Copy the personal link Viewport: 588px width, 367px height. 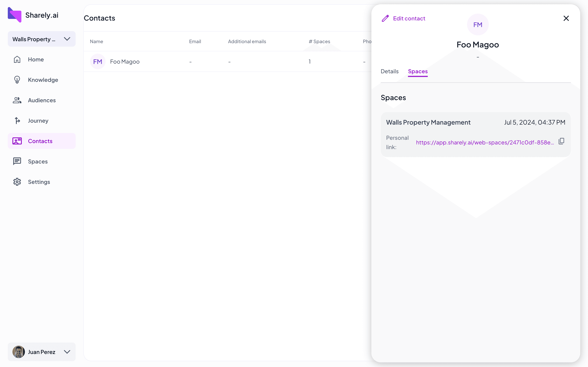click(x=561, y=141)
